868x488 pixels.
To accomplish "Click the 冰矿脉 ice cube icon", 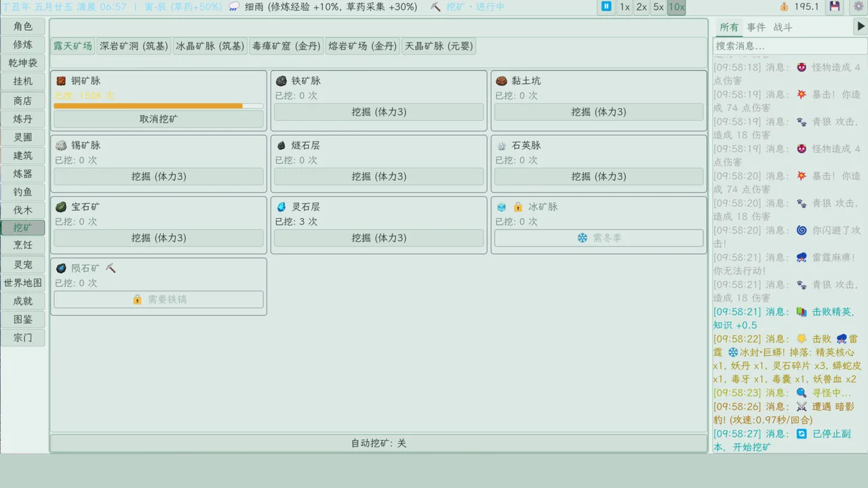I will point(502,207).
